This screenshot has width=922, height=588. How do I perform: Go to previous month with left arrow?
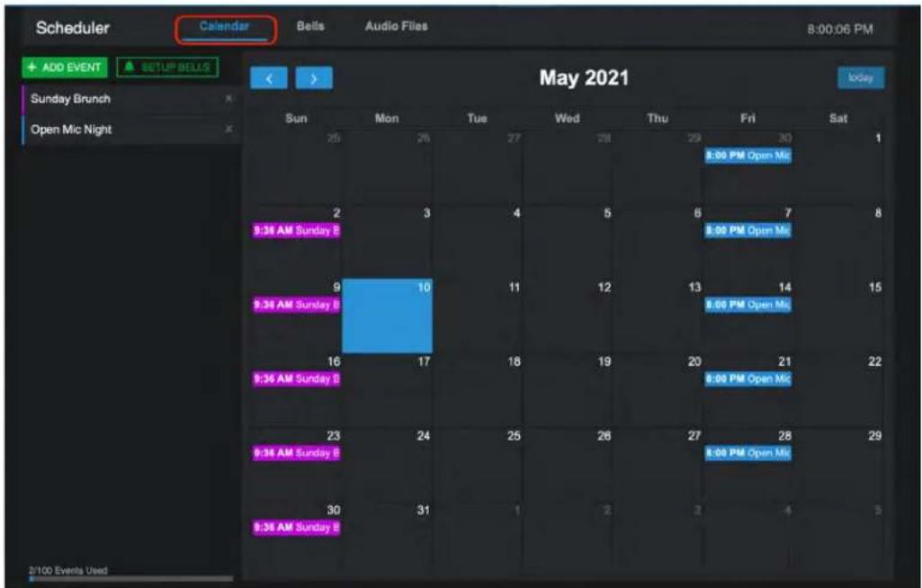(x=269, y=78)
